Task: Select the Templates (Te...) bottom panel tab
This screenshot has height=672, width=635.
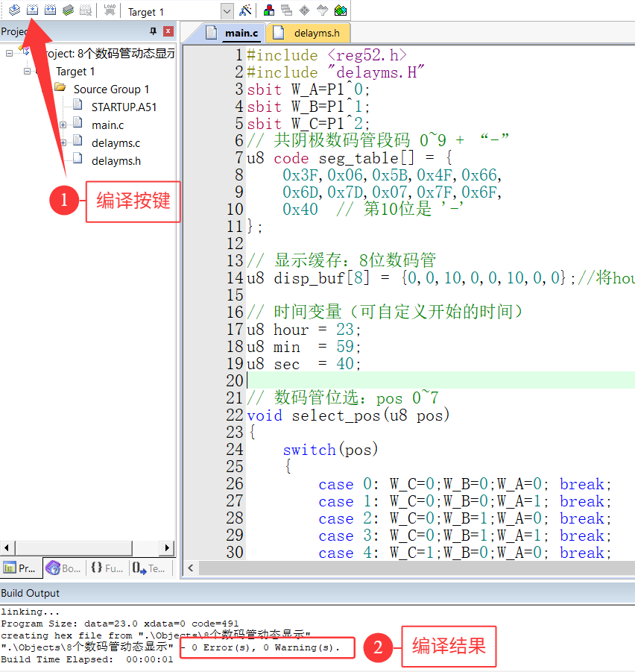Action: (150, 568)
